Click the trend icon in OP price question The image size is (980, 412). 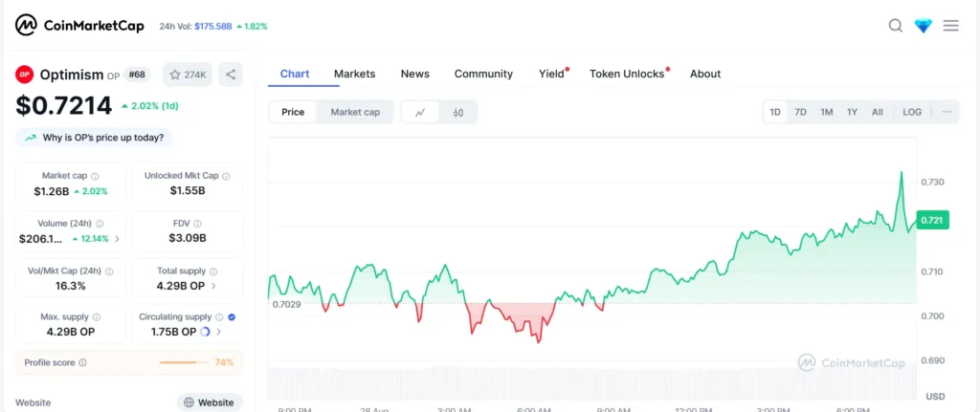coord(30,138)
